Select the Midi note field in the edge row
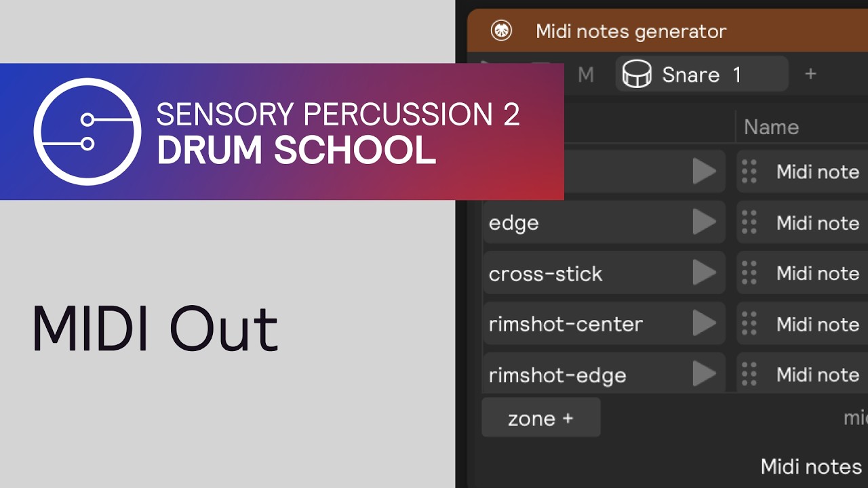This screenshot has width=868, height=488. [x=817, y=223]
